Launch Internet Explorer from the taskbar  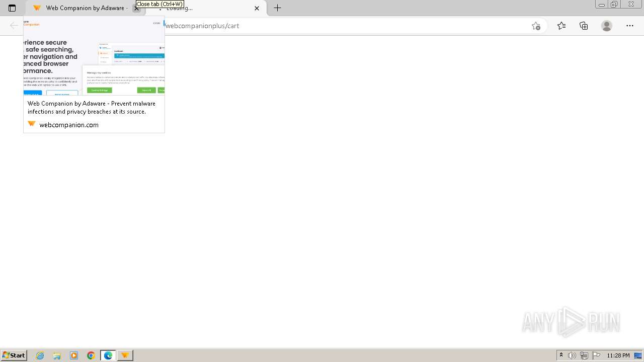point(40,355)
